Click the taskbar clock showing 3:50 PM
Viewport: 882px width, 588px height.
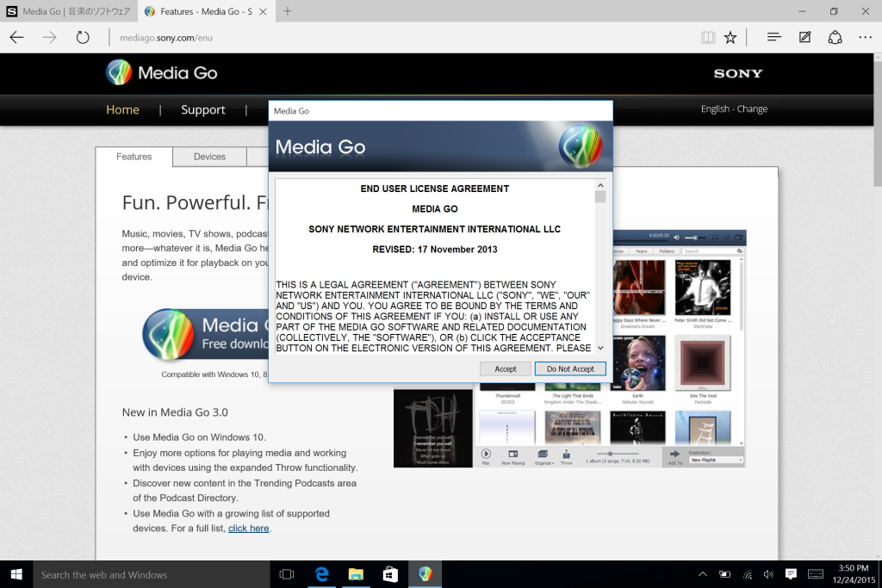pos(854,574)
